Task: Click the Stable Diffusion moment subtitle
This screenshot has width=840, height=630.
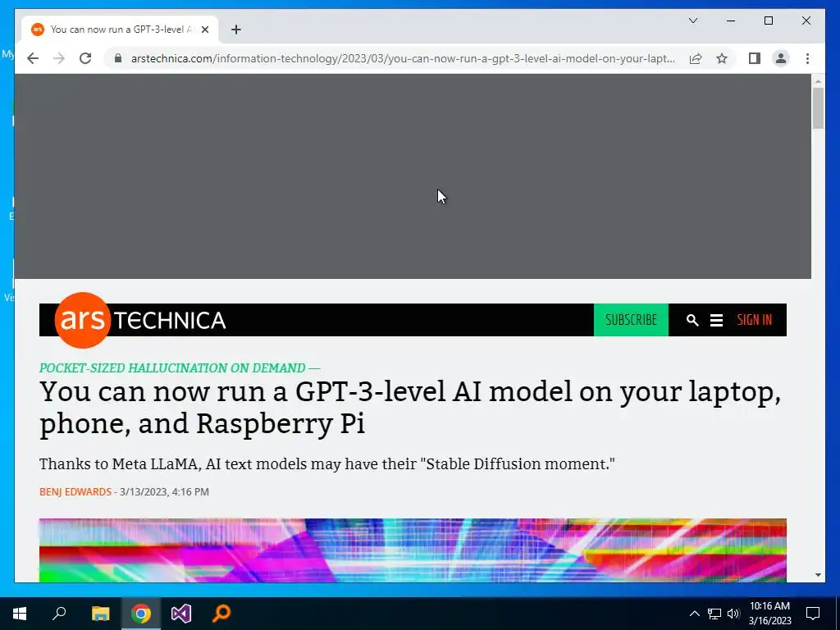Action: pos(326,464)
